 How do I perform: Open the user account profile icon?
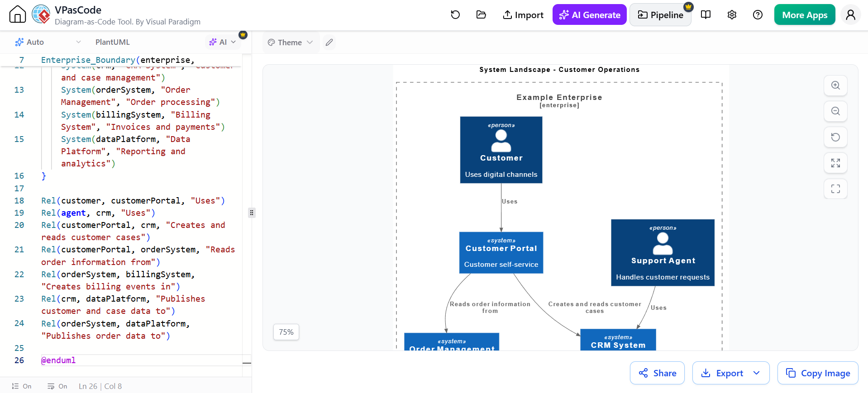click(x=851, y=15)
